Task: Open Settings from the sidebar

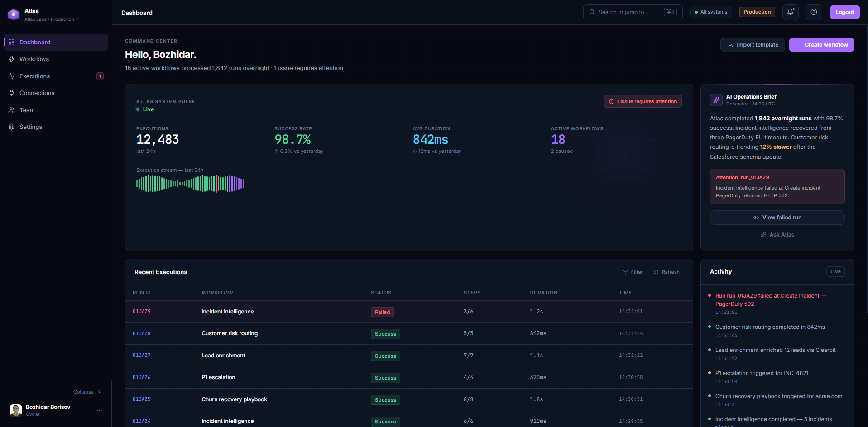Action: 56,127
